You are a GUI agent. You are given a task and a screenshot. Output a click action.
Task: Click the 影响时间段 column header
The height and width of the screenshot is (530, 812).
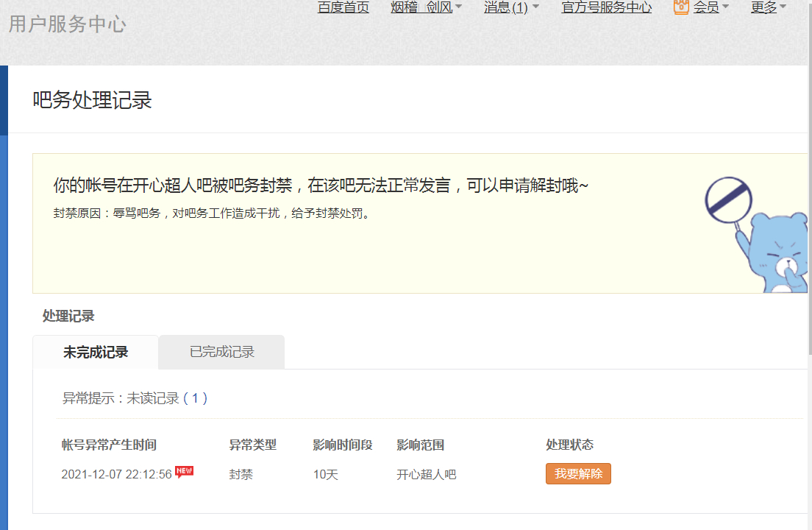click(x=343, y=445)
